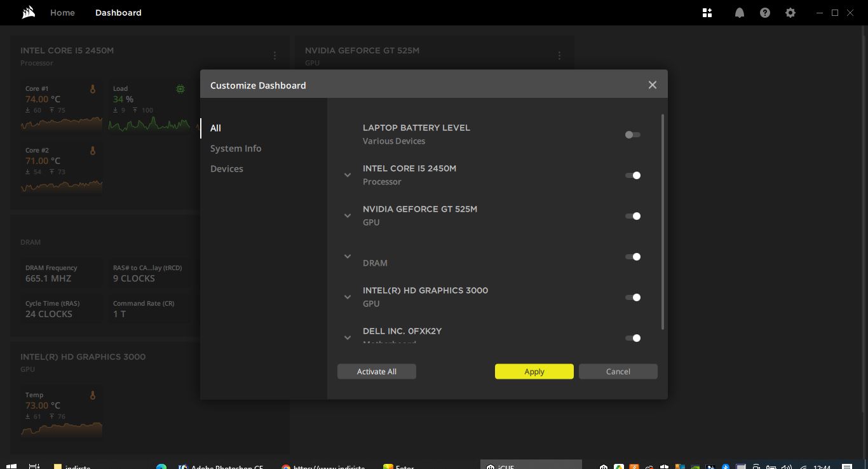The image size is (868, 469).
Task: Expand Intel(R) HD Graphics 3000 row
Action: point(348,297)
